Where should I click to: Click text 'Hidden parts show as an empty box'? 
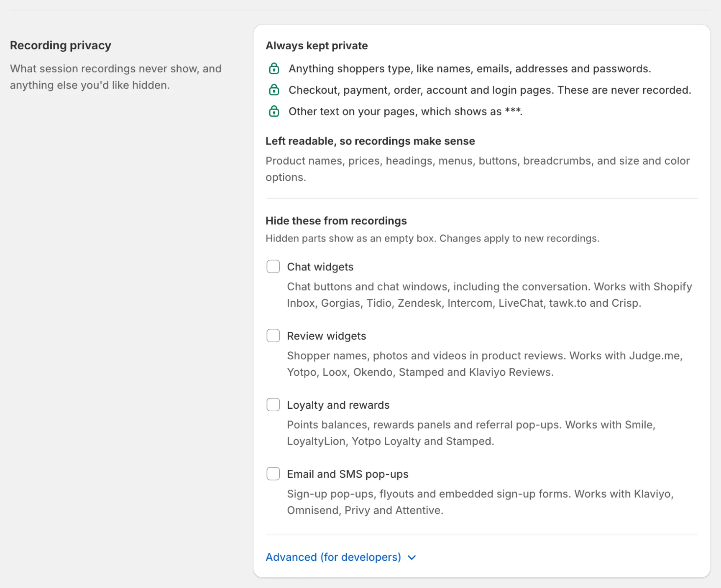click(x=351, y=239)
